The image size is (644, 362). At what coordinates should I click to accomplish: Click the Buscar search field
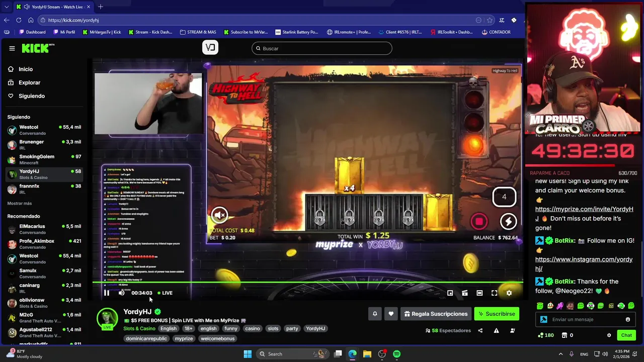tap(322, 48)
